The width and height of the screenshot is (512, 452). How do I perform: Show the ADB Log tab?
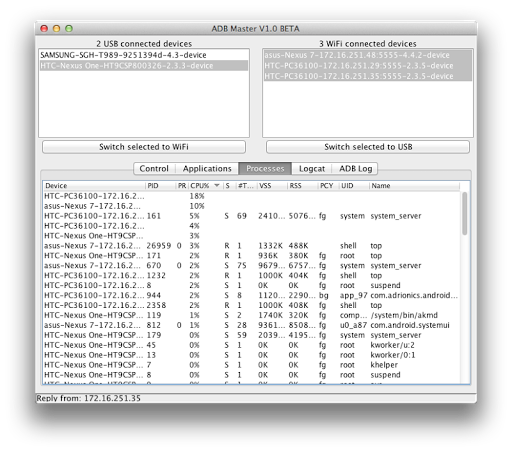tap(355, 169)
